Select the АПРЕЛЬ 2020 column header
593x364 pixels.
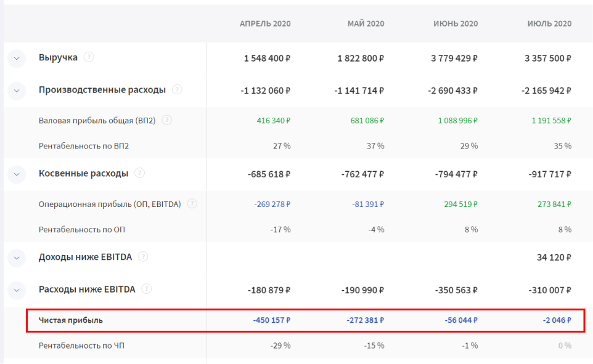pos(265,24)
